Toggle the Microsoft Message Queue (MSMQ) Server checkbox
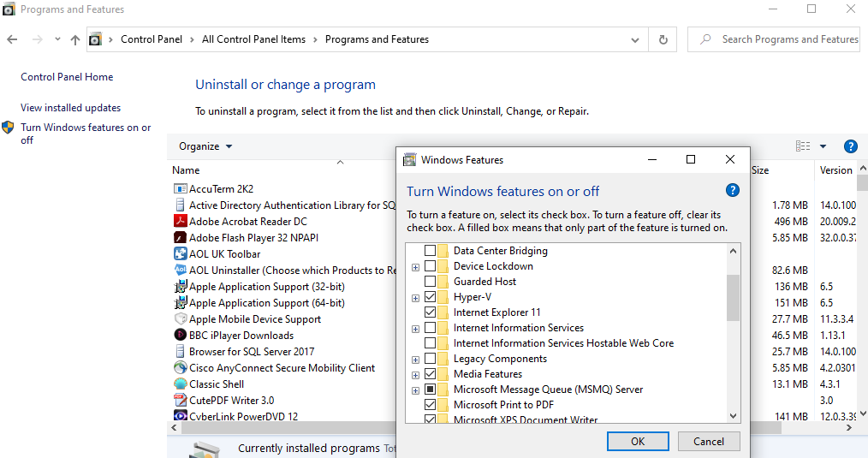 coord(430,390)
